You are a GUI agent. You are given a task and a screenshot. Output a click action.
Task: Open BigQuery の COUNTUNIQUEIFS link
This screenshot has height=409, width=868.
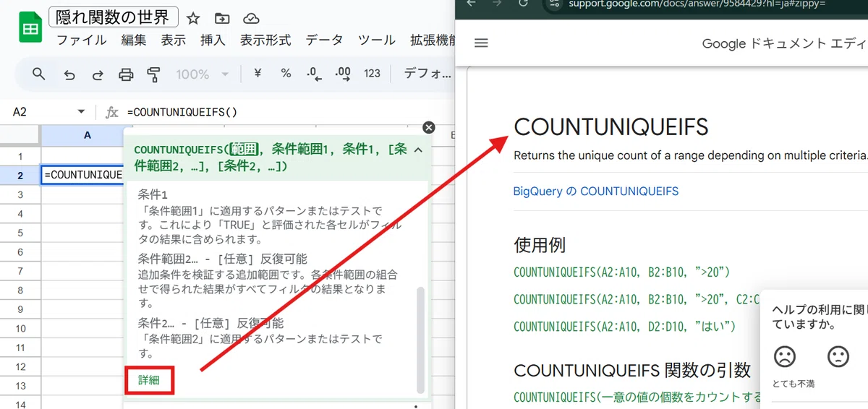pos(596,191)
